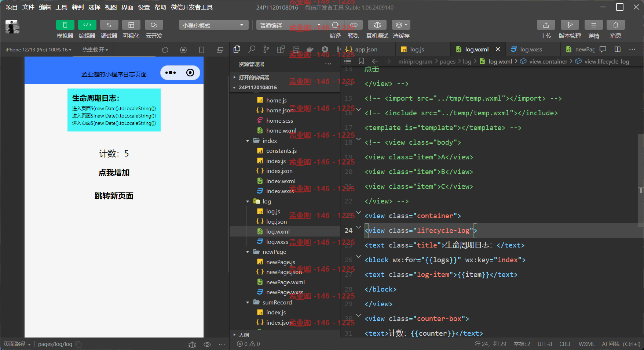
Task: Switch to the log.wxss tab
Action: pyautogui.click(x=531, y=49)
